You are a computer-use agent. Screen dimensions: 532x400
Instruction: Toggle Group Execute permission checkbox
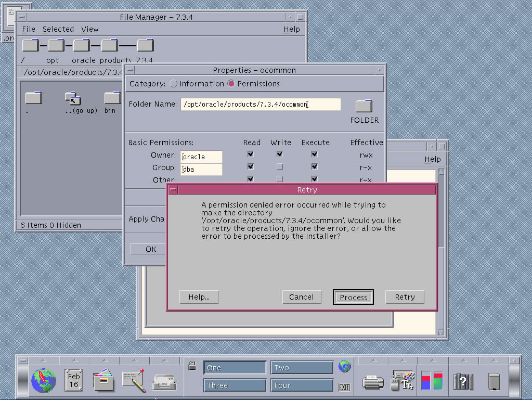[x=315, y=166]
